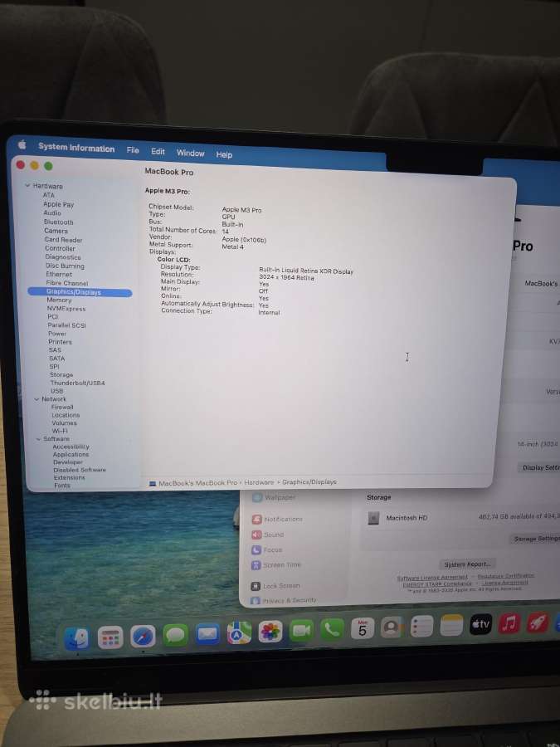Screen dimensions: 560x747
Task: Click the Macintosh HD drive icon
Action: pos(373,518)
